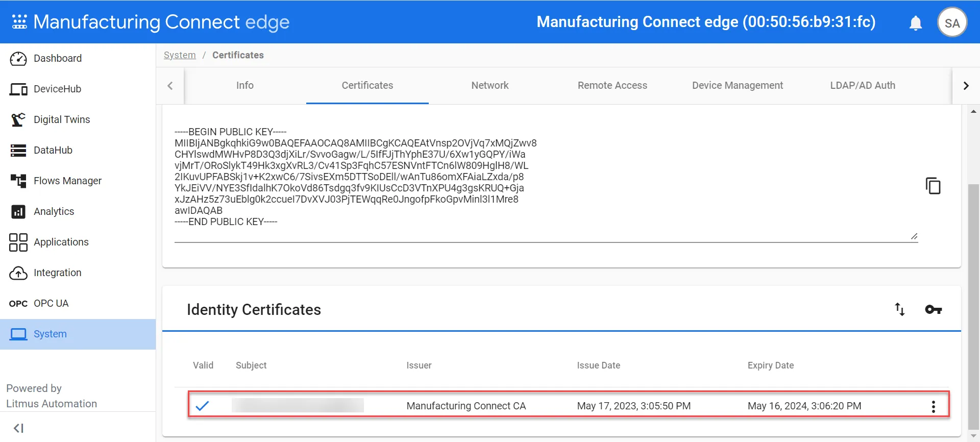The image size is (980, 442).
Task: Click the Valid column header
Action: click(x=203, y=365)
